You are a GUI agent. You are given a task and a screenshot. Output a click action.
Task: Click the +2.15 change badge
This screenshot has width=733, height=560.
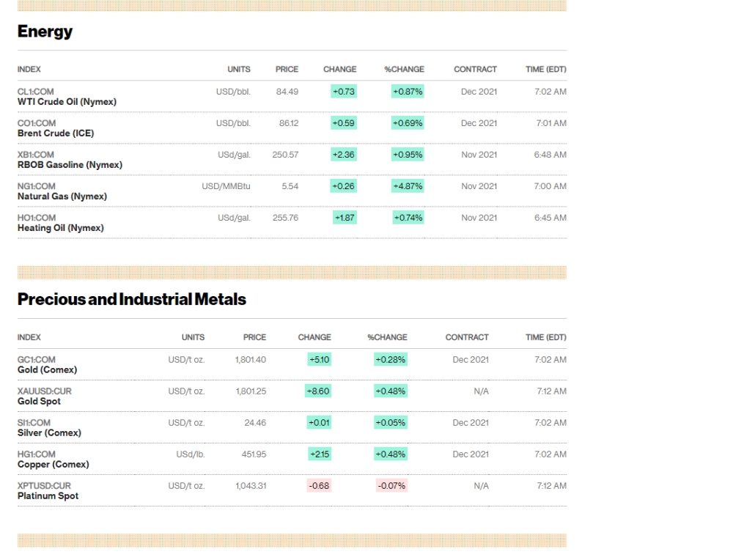[x=320, y=454]
